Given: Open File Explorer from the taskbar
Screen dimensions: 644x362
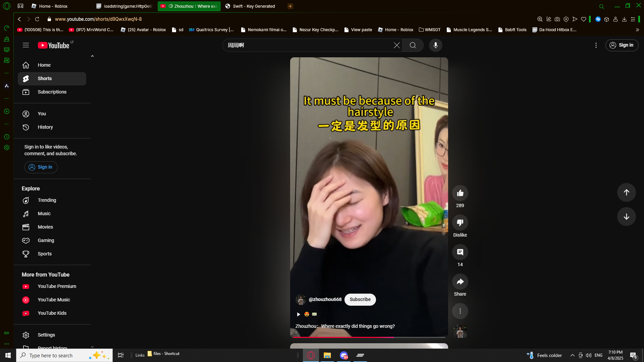Looking at the screenshot, I should 327,355.
